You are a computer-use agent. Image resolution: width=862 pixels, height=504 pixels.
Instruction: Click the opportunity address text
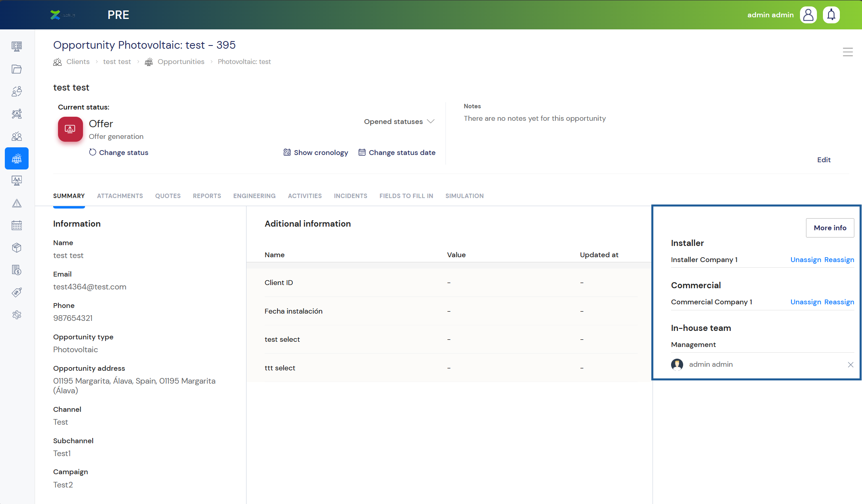134,386
